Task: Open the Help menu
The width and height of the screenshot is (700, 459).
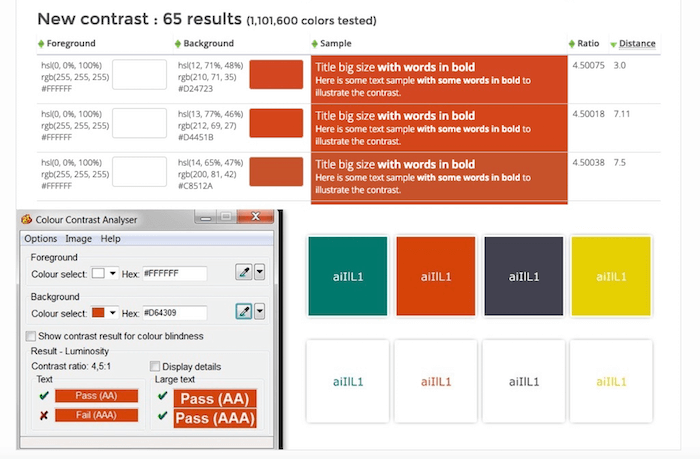Action: [110, 239]
